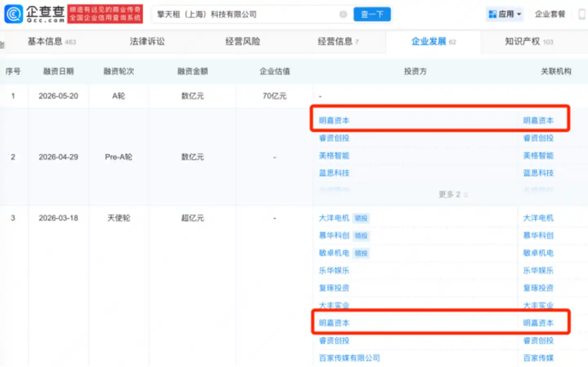Switch to the 经营风险 tab
Viewport: 588px width, 367px height.
243,41
